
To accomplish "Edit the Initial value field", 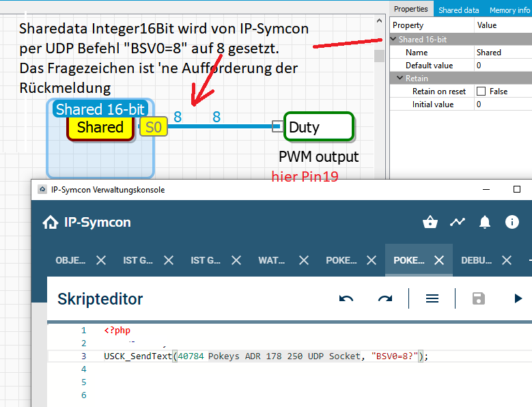I will coord(503,104).
